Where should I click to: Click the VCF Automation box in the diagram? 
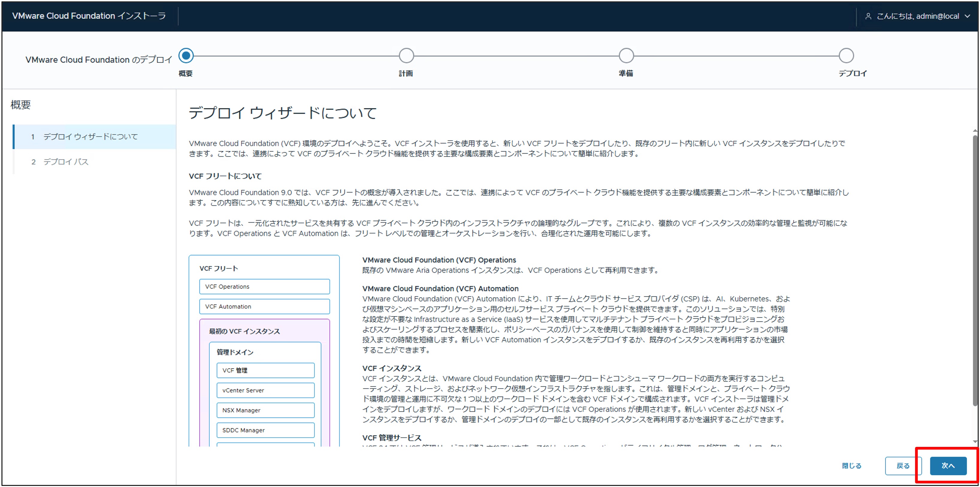264,307
